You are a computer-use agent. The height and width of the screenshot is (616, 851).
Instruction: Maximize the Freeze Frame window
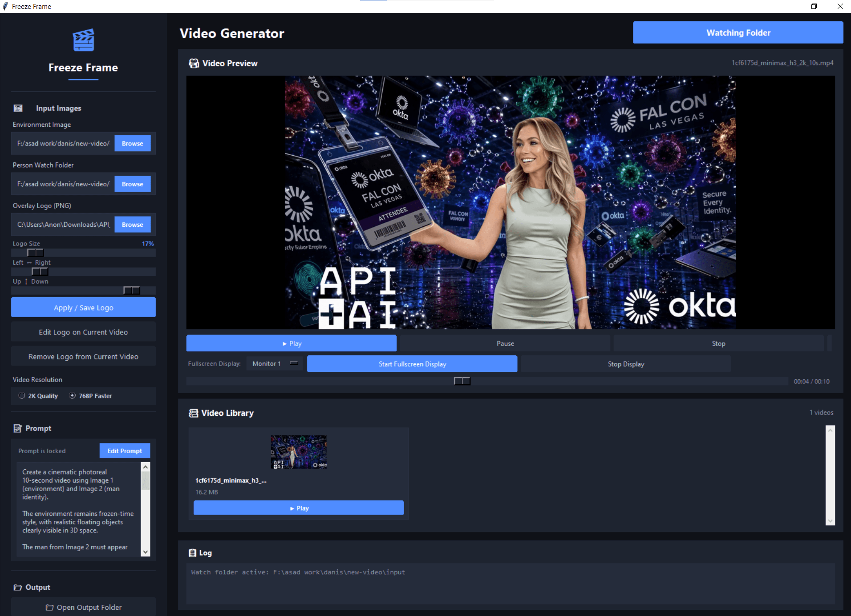coord(814,6)
